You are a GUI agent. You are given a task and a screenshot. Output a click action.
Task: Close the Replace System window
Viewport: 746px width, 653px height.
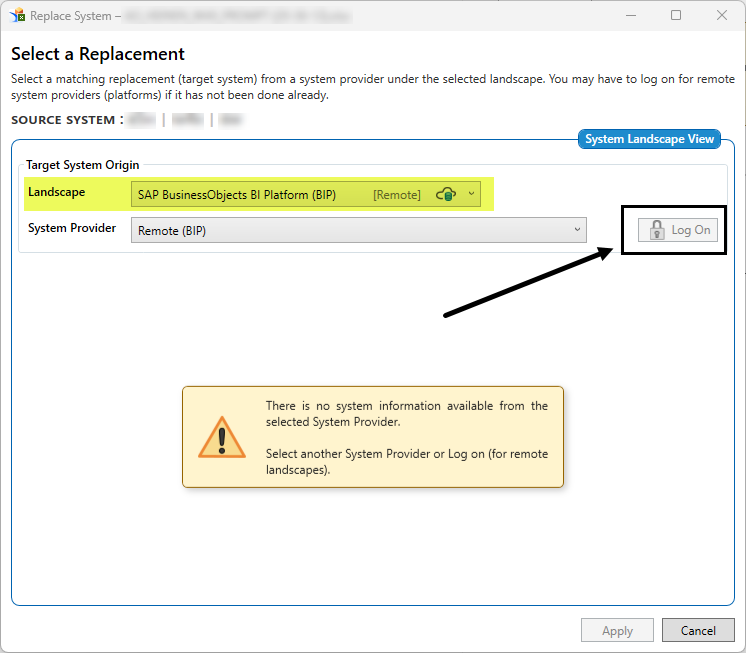[x=722, y=15]
